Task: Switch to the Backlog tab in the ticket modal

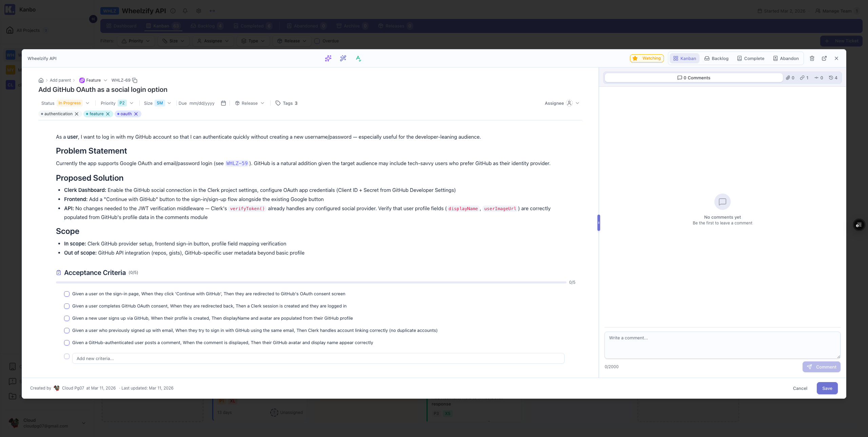Action: 716,58
